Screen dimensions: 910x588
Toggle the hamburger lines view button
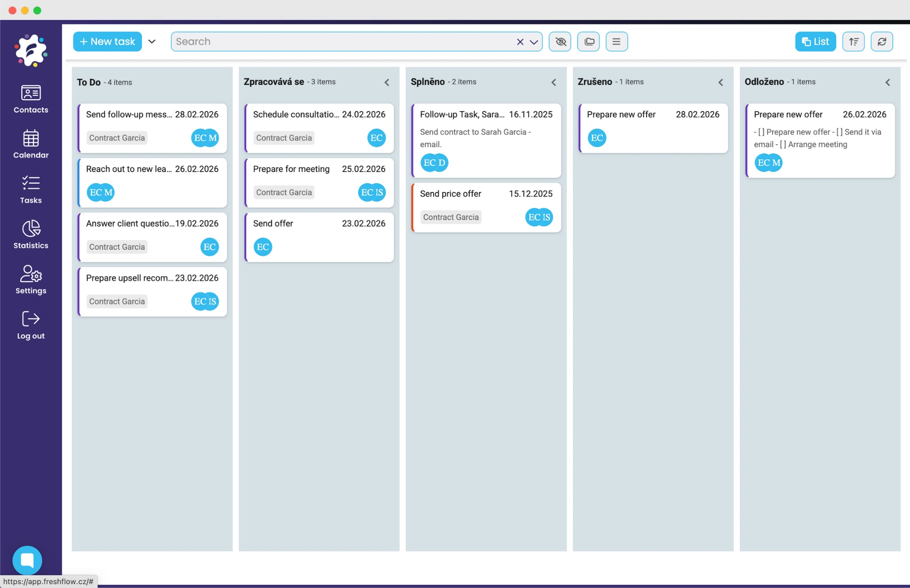point(616,41)
